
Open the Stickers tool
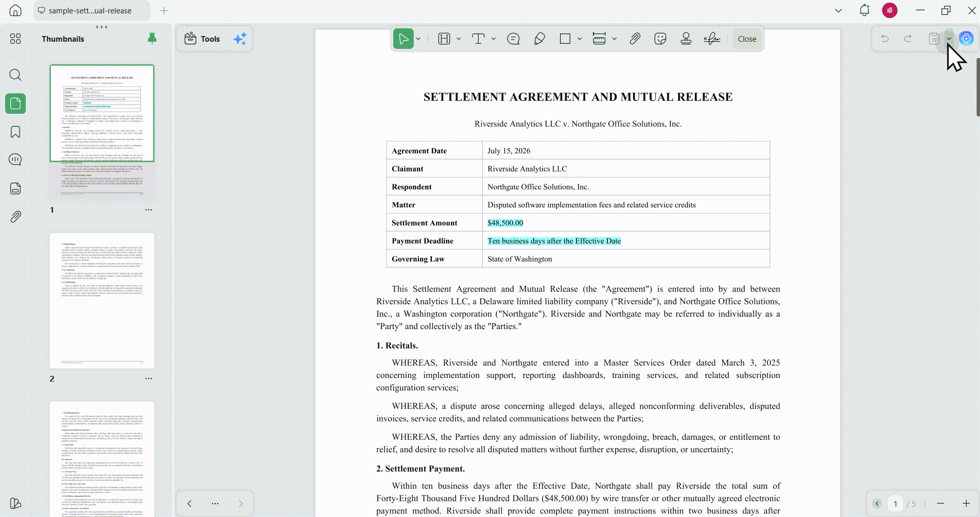(x=660, y=39)
